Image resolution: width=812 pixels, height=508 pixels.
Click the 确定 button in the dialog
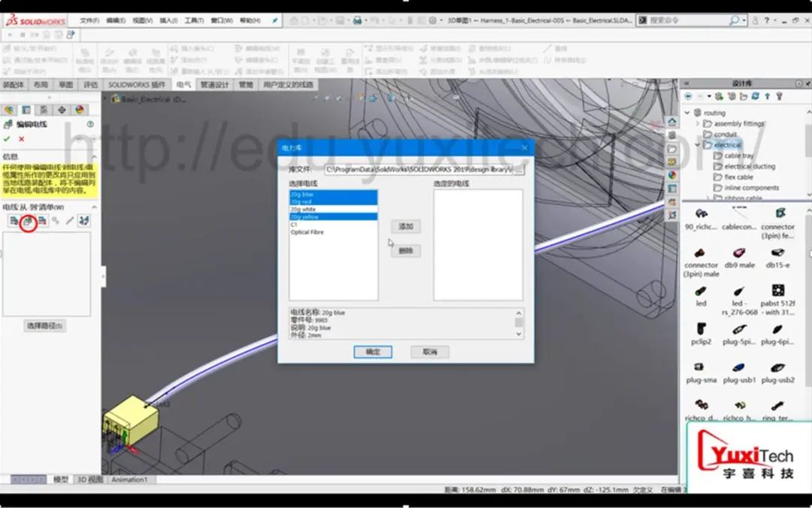pos(374,352)
